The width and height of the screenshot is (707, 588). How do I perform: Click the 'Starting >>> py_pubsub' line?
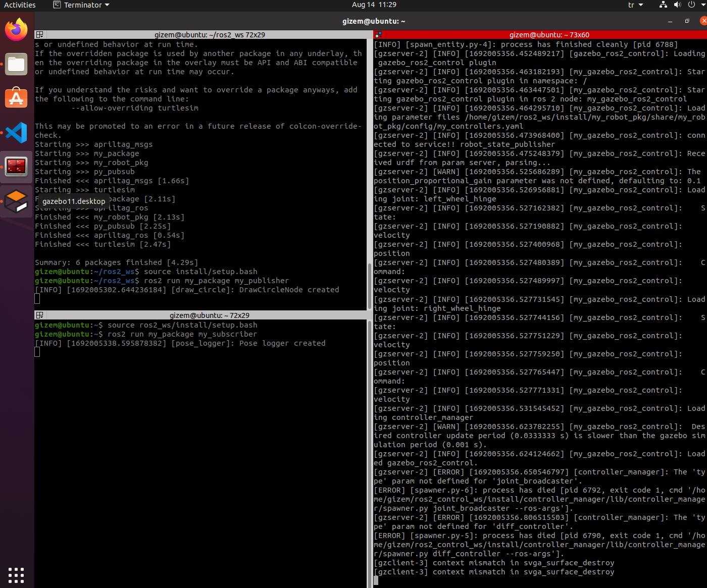coord(85,172)
